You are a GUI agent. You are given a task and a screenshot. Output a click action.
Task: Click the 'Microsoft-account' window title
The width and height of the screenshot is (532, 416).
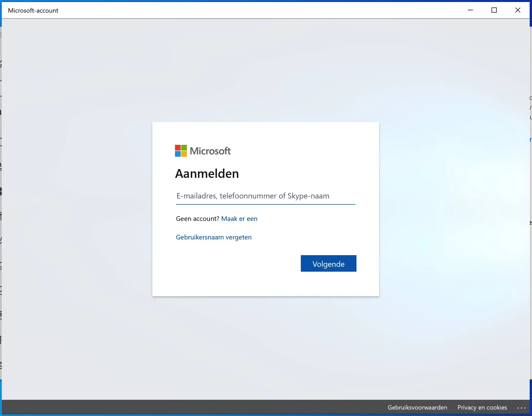pyautogui.click(x=33, y=11)
